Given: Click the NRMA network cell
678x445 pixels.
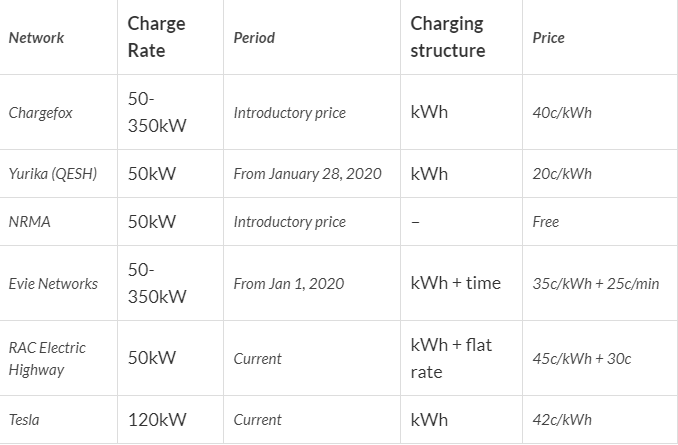Looking at the screenshot, I should click(x=29, y=222).
